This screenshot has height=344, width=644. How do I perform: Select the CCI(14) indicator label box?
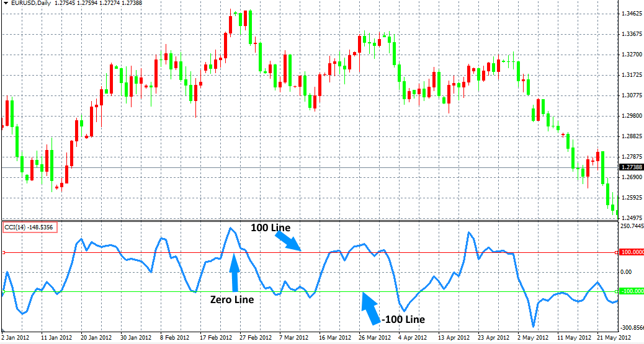tap(30, 227)
